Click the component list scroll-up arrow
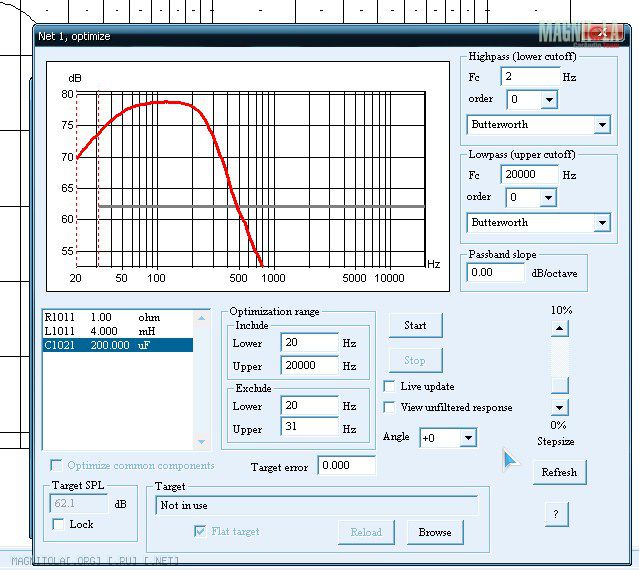Screen dimensions: 639x570 pos(201,318)
